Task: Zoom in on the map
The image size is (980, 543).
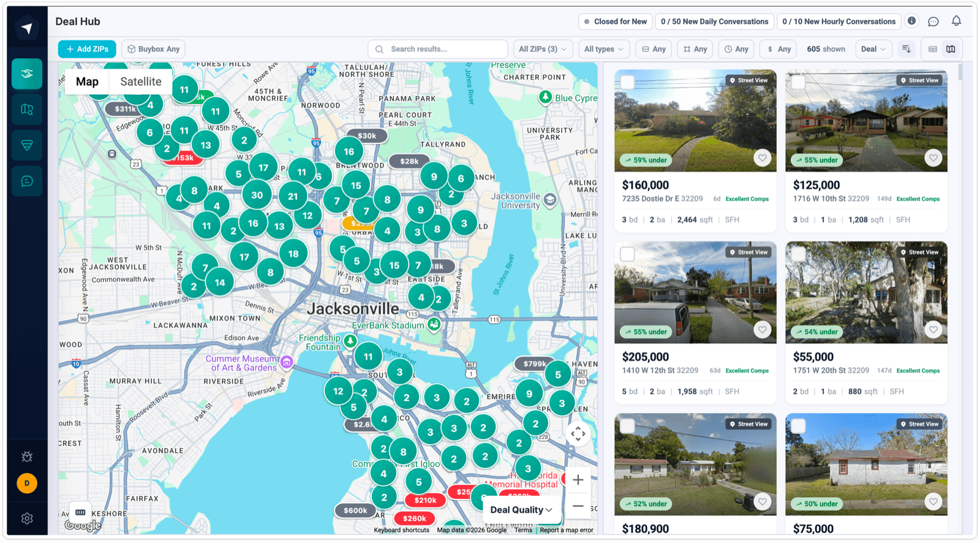Action: (578, 480)
